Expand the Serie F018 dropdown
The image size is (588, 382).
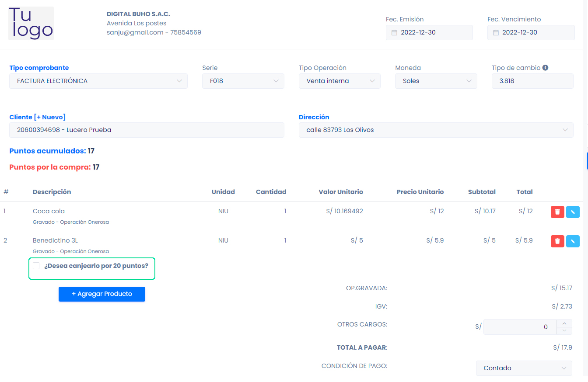coord(243,81)
